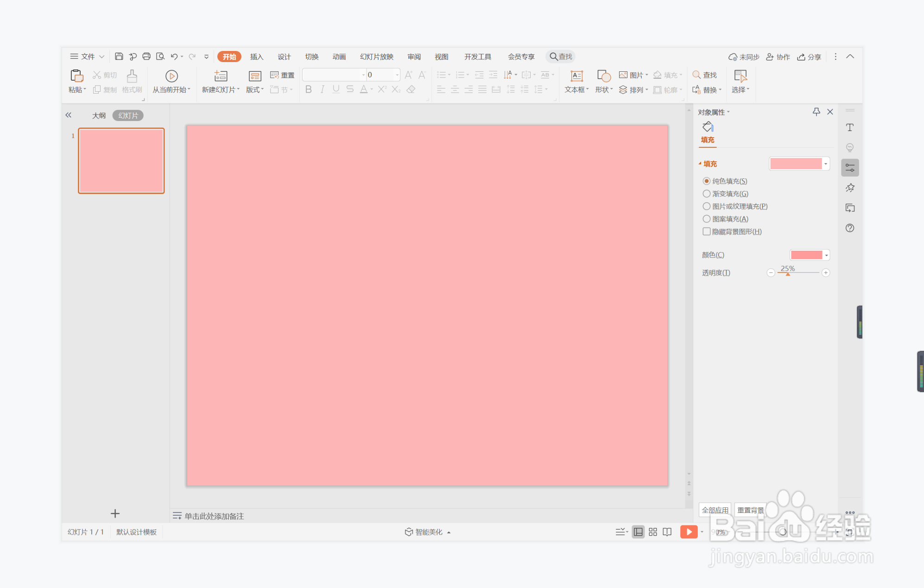924x588 pixels.
Task: Open the 幻灯片放映 Slide Show tab
Action: pyautogui.click(x=377, y=57)
